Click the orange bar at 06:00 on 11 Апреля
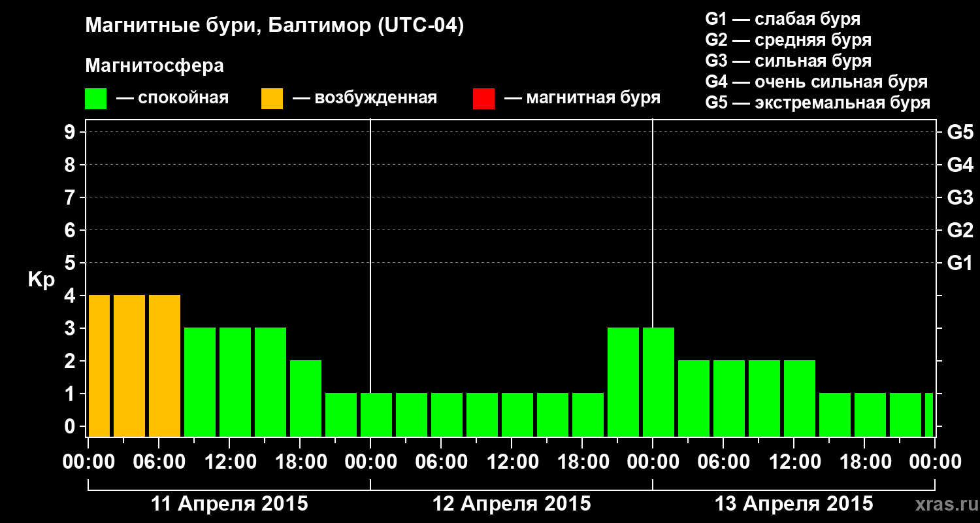The image size is (980, 523). coord(165,365)
